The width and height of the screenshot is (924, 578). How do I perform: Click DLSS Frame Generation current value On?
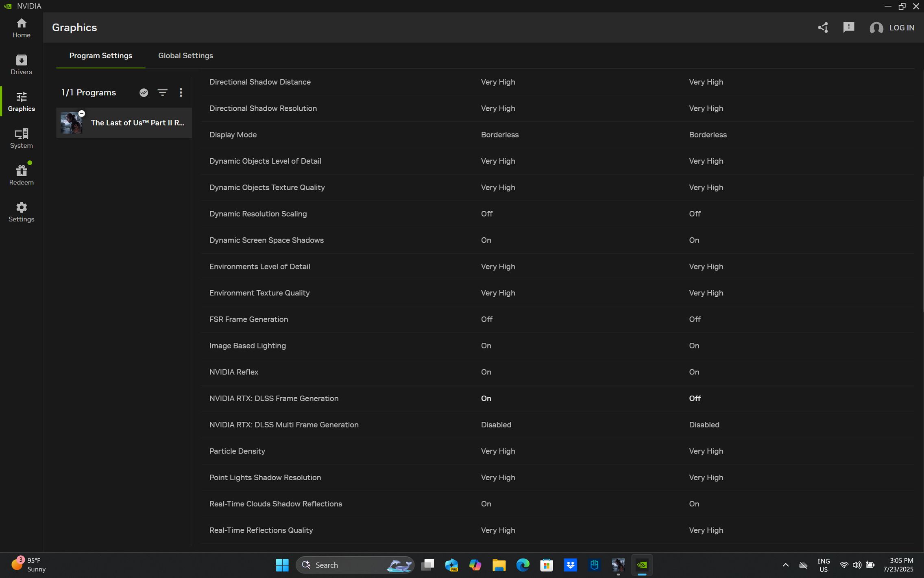(x=486, y=398)
